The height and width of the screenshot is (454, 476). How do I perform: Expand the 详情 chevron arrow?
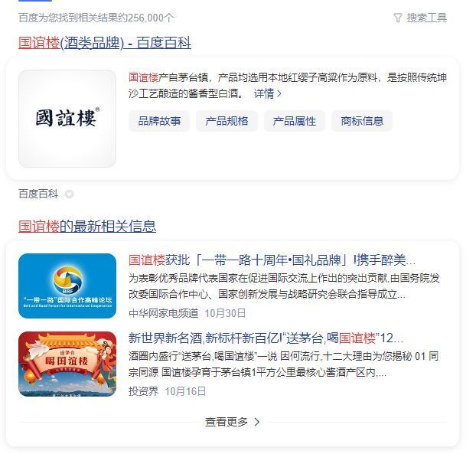(x=279, y=94)
